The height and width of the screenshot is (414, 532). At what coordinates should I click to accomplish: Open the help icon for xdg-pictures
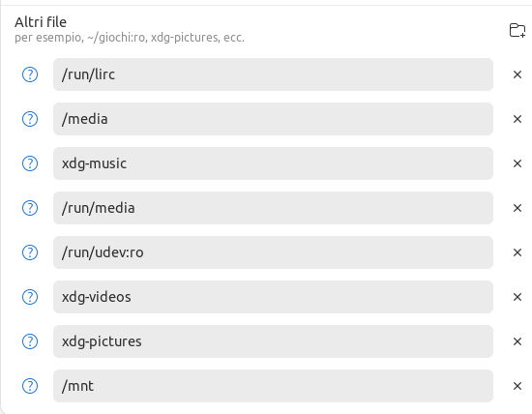[30, 341]
